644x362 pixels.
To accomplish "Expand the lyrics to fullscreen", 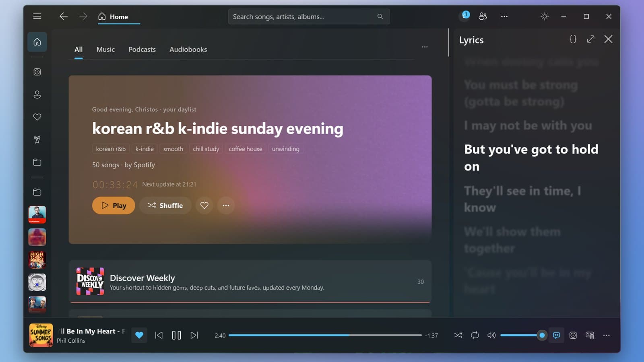I will (590, 39).
